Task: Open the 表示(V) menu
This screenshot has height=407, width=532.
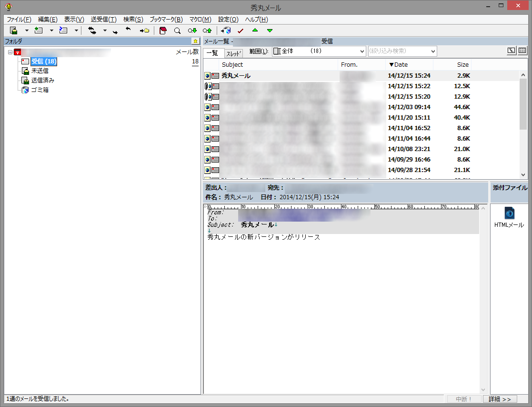Action: click(x=74, y=20)
